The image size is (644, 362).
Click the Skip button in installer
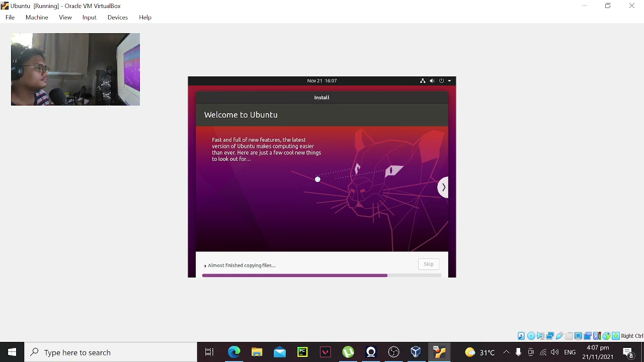coord(429,264)
